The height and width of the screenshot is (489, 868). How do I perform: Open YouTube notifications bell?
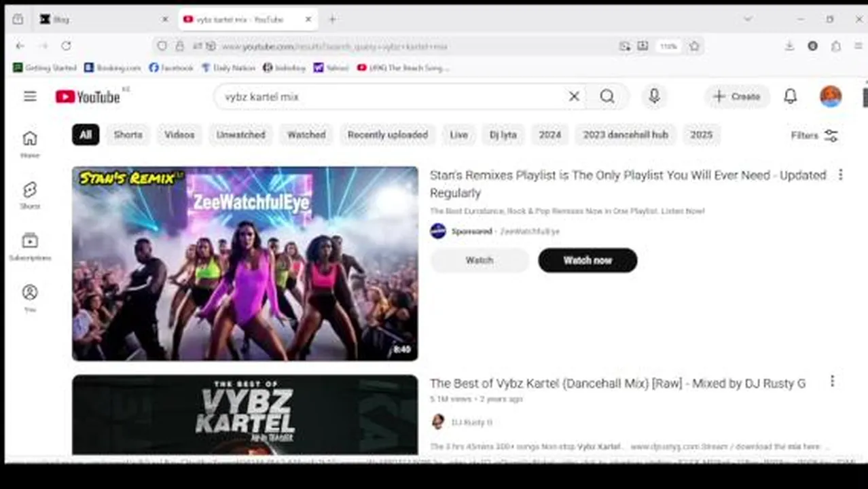pos(791,96)
